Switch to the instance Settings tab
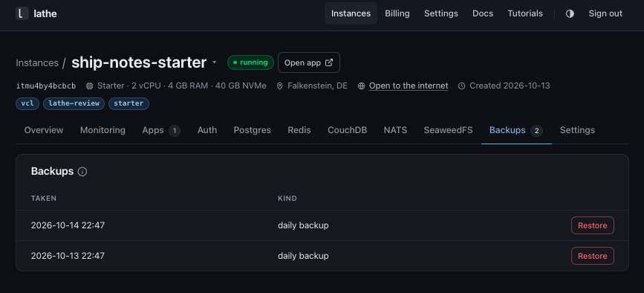The height and width of the screenshot is (293, 644). (577, 130)
